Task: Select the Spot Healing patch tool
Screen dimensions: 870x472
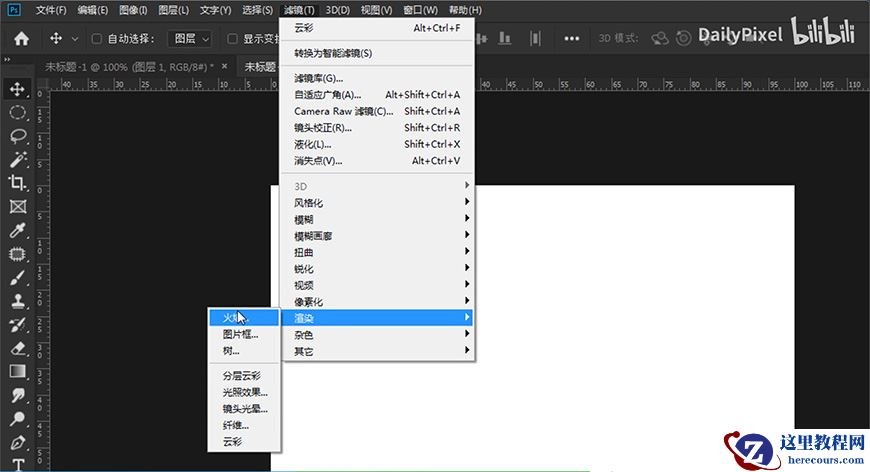Action: tap(17, 254)
